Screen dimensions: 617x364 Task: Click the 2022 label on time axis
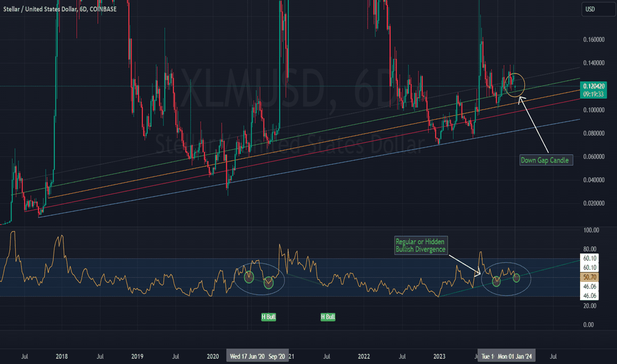pos(364,357)
